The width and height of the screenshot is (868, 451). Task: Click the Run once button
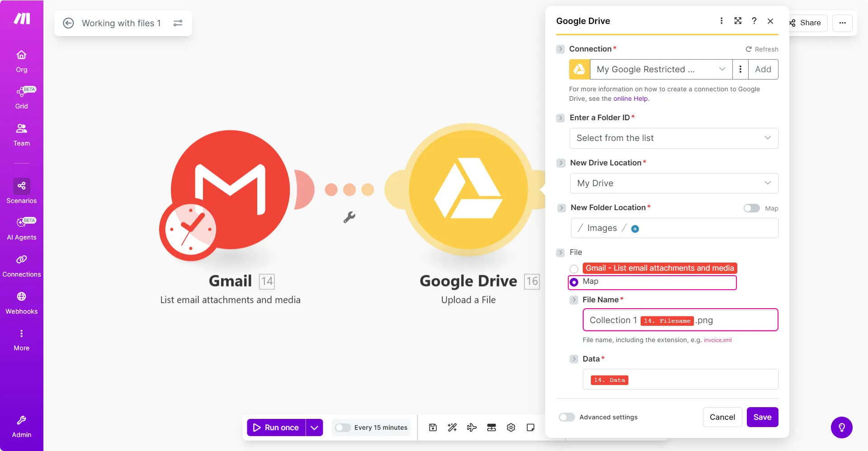click(276, 428)
